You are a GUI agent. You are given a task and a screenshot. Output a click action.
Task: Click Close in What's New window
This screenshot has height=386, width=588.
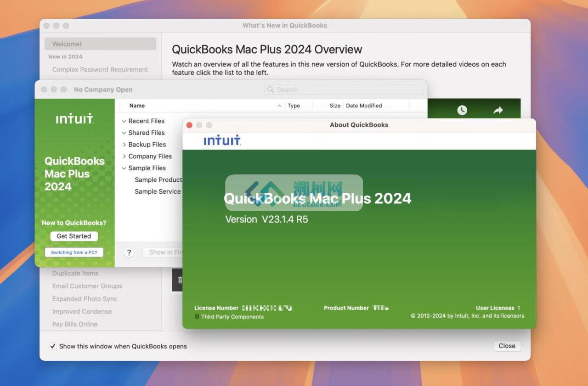click(507, 346)
